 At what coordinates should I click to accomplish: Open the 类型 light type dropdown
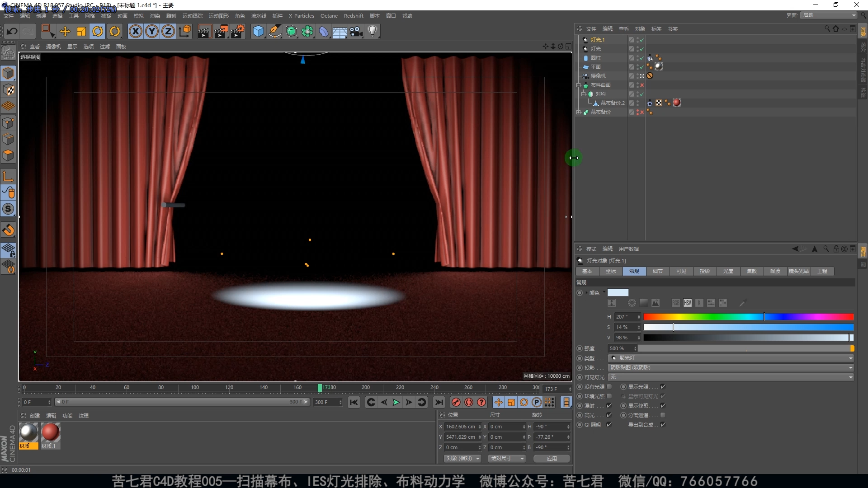point(731,358)
